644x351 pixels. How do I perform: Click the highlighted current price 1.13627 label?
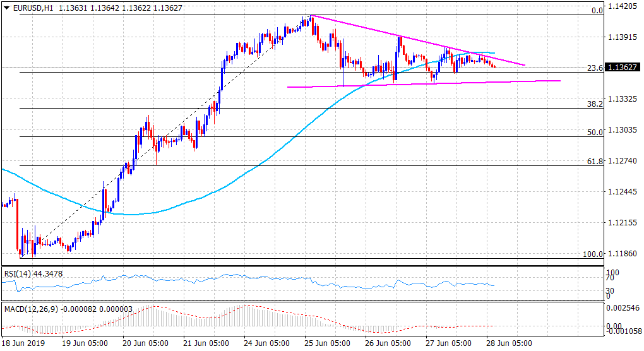(x=622, y=68)
